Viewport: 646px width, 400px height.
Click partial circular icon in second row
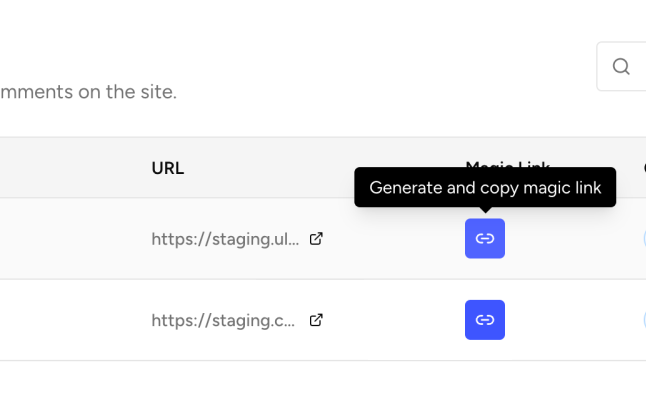click(x=643, y=320)
